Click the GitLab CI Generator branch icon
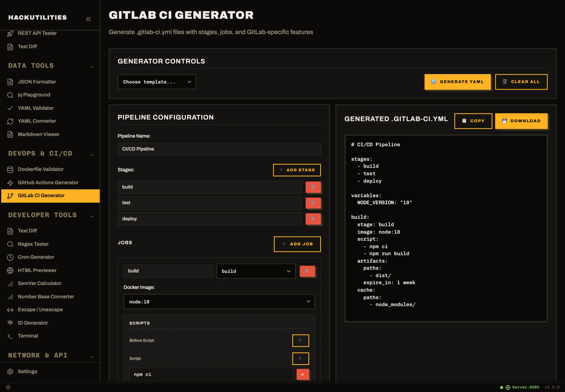 [10, 196]
